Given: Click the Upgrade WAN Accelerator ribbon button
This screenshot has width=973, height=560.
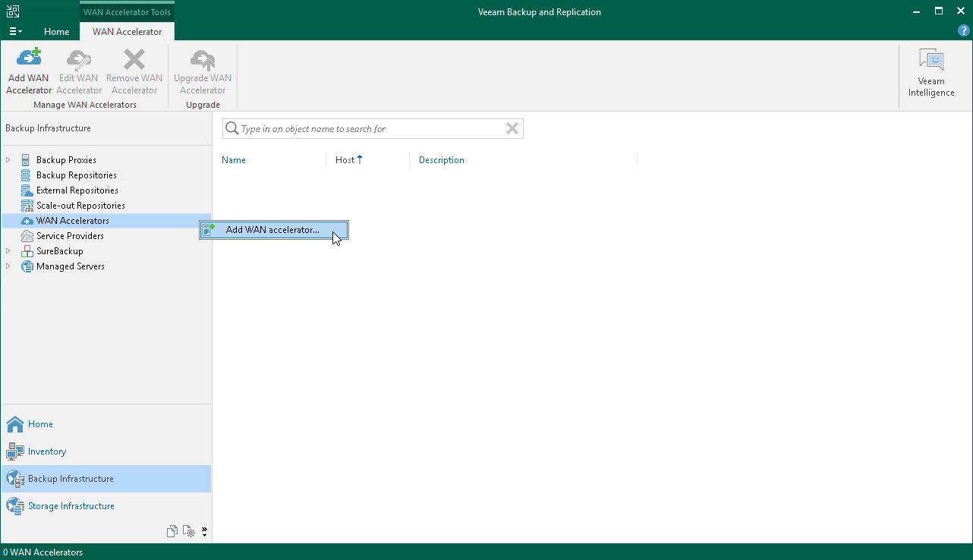Looking at the screenshot, I should coord(203,71).
